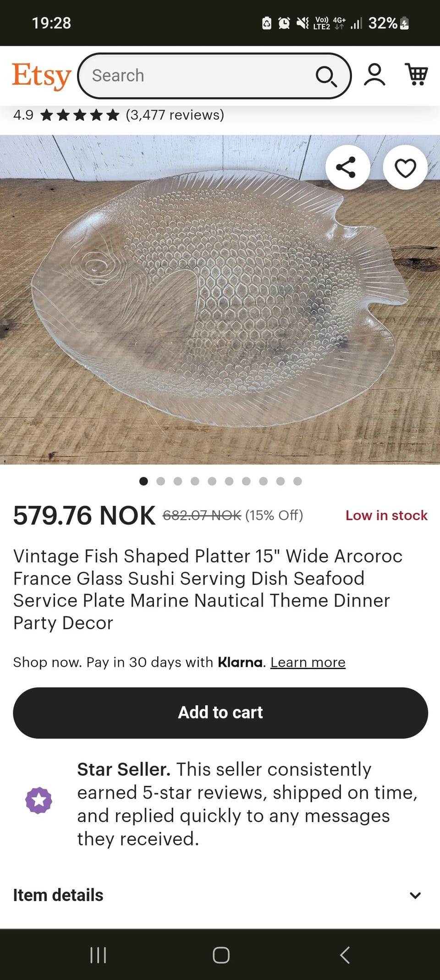Tap the Android back navigation button

click(x=345, y=955)
